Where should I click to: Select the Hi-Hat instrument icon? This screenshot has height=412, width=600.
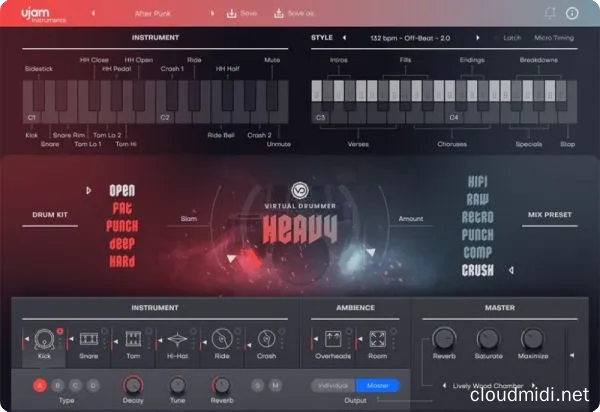pyautogui.click(x=176, y=341)
